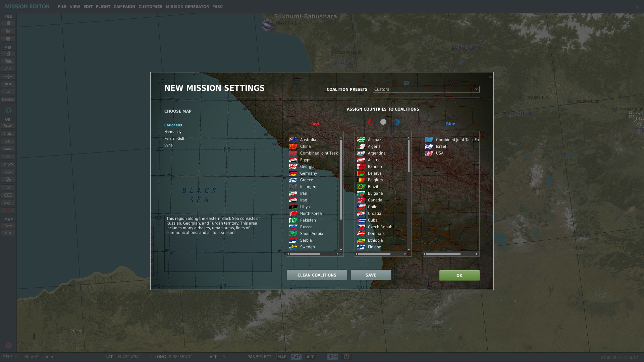The width and height of the screenshot is (644, 362).
Task: Move selected country to Blue coalition arrow
Action: coord(397,122)
